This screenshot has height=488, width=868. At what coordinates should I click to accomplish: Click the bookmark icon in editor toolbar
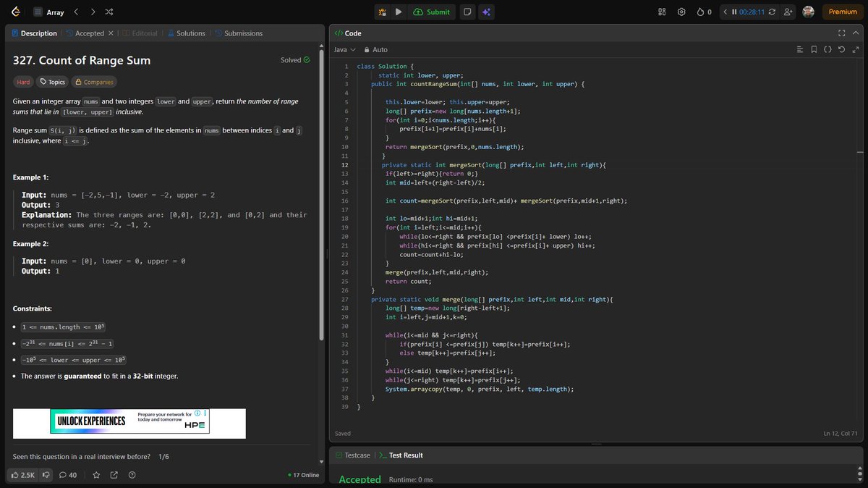point(814,50)
